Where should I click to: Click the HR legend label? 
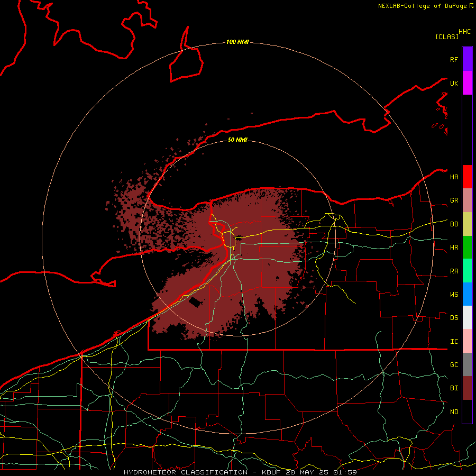tap(454, 248)
